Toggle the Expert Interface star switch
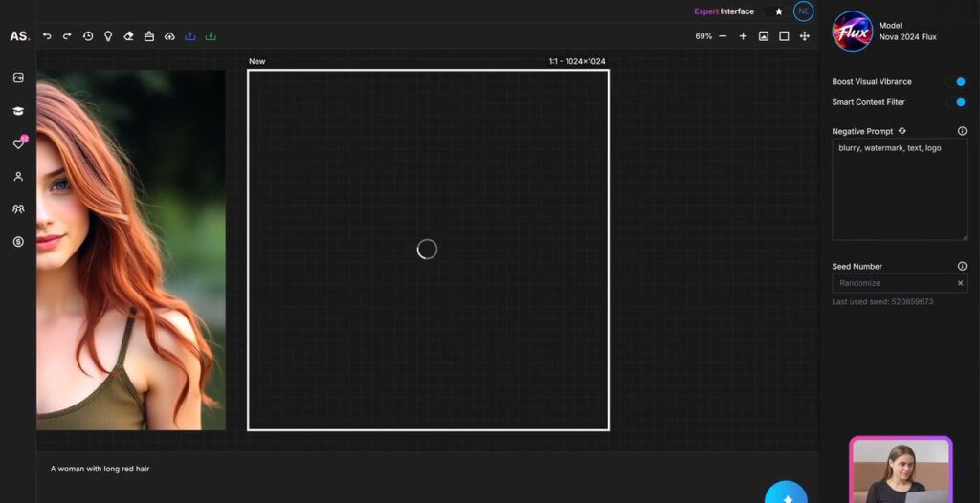Viewport: 980px width, 503px height. [773, 11]
